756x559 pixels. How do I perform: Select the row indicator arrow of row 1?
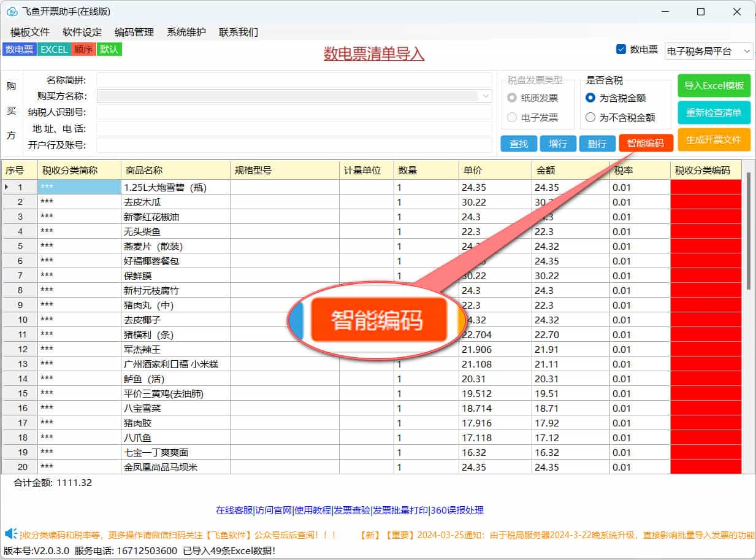click(x=7, y=187)
